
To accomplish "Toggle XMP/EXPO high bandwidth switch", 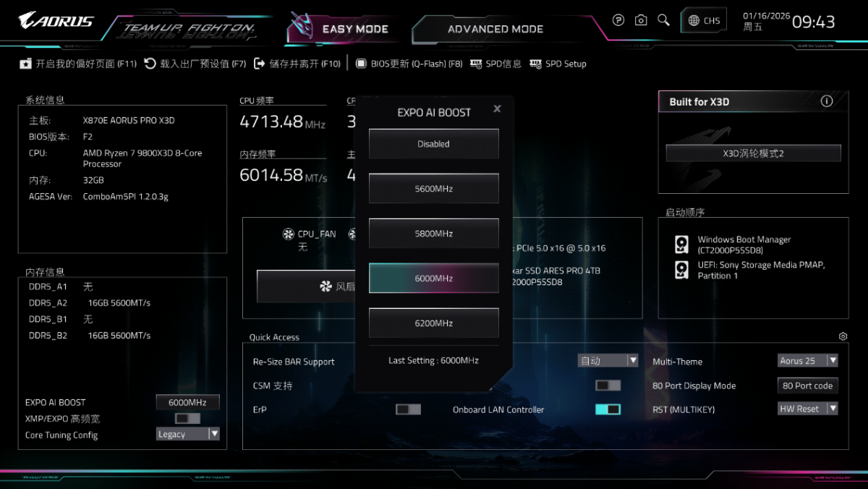I will coord(187,418).
